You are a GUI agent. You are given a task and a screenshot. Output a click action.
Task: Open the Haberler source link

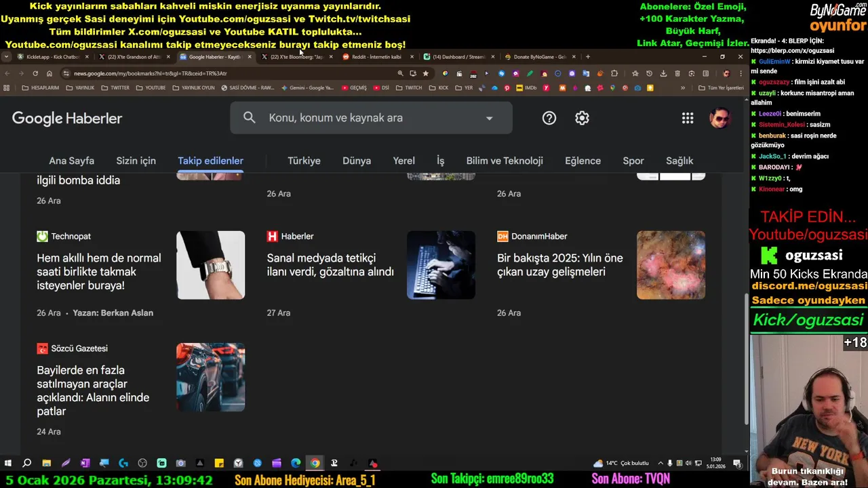(x=297, y=236)
